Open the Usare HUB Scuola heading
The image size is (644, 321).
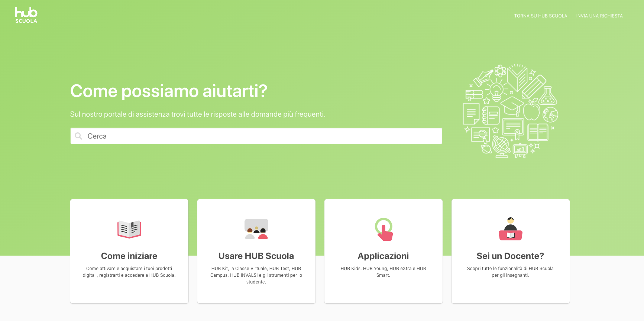pos(256,256)
